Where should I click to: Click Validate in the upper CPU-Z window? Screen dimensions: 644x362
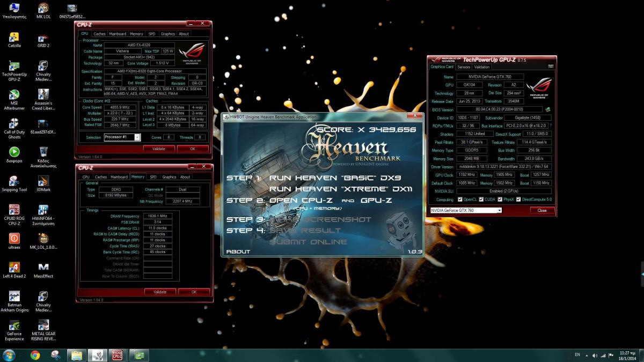[159, 149]
